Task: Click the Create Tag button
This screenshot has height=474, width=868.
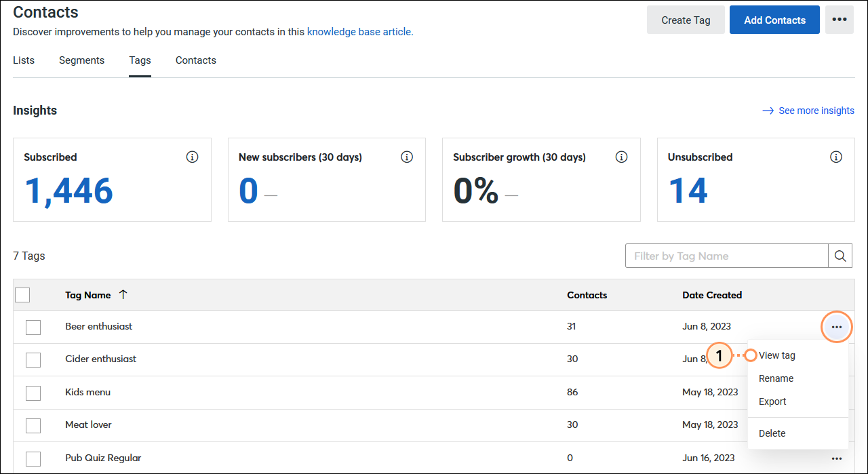Action: pos(686,20)
